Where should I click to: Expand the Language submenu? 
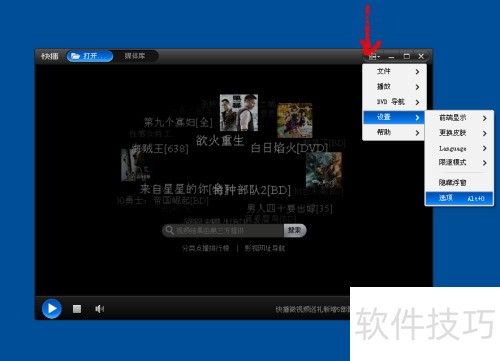(459, 148)
